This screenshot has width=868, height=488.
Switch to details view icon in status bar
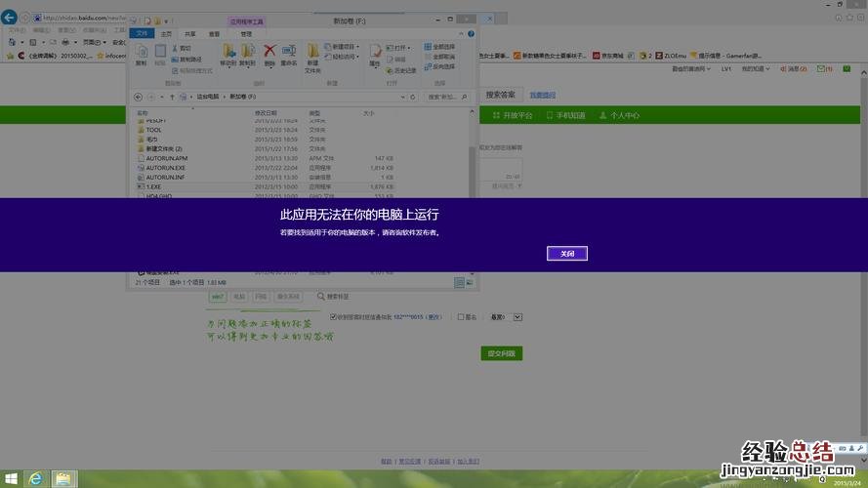pos(459,282)
